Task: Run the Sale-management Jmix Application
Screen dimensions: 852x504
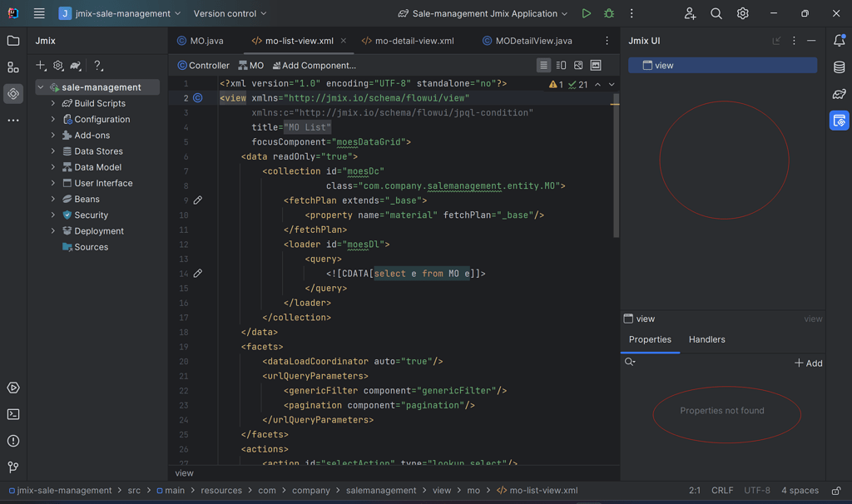Action: point(586,13)
